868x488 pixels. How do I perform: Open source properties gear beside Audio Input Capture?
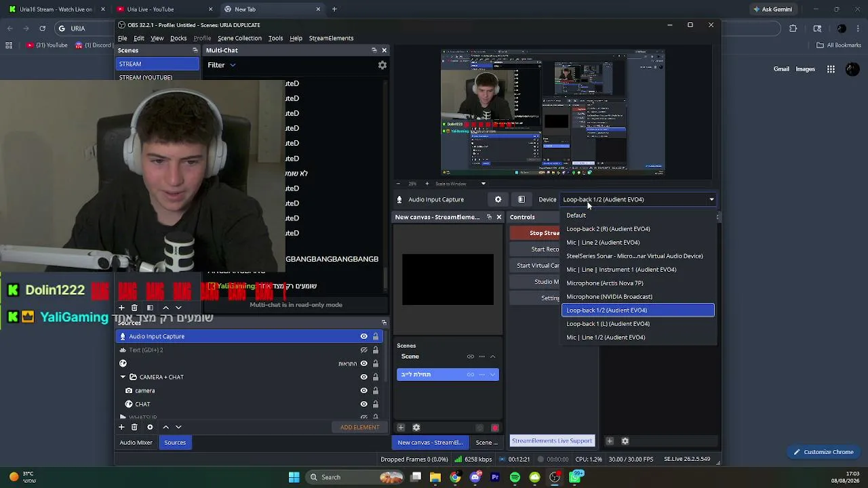pos(498,199)
